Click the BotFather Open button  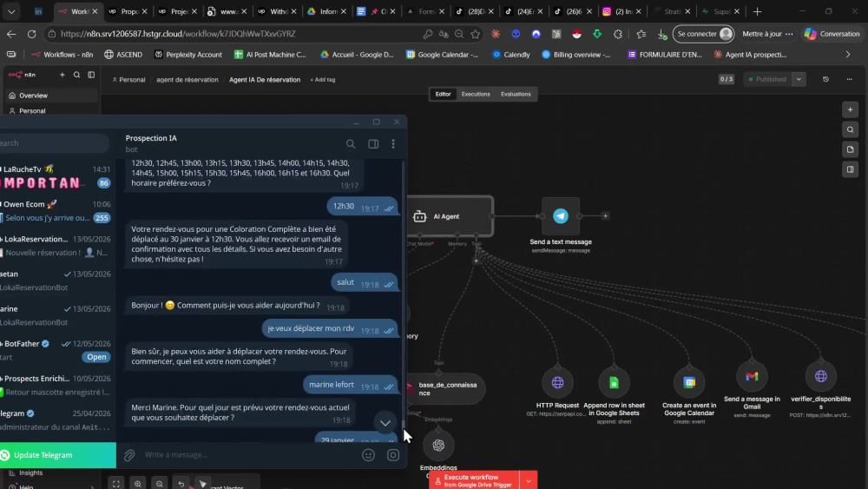pyautogui.click(x=96, y=357)
